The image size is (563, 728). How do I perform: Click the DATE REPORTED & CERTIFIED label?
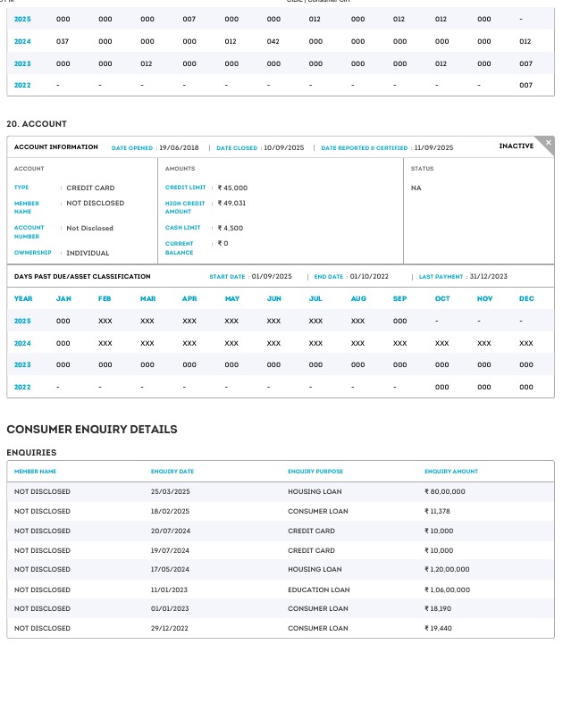click(364, 148)
